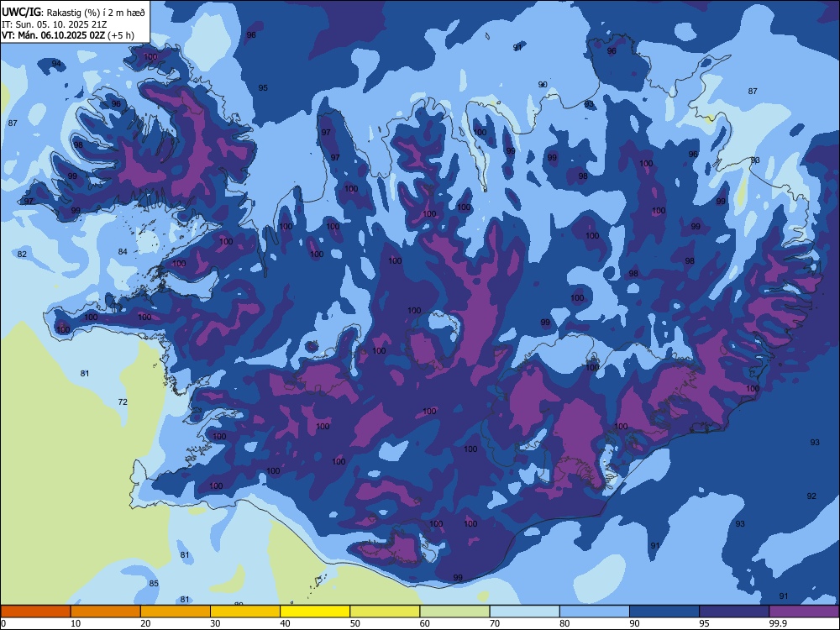Screen dimensions: 840x630
Task: Click the 50–60 yellow-green legend swatch
Action: pyautogui.click(x=385, y=612)
